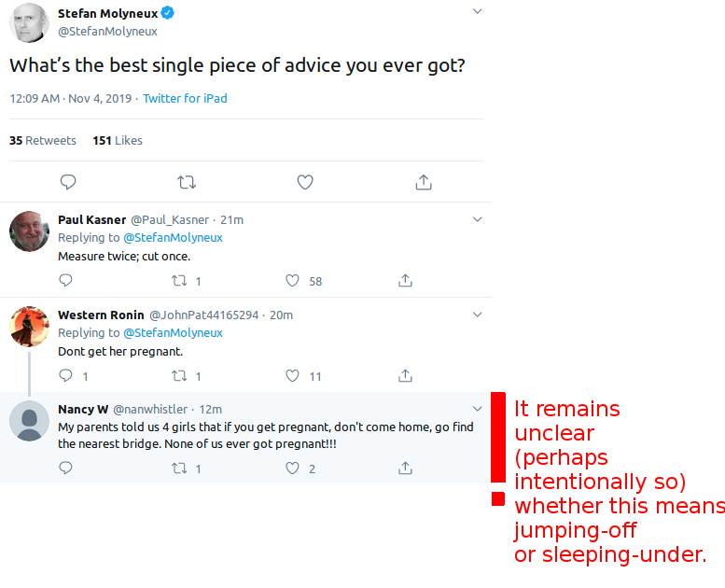This screenshot has height=588, width=725.
Task: Reply to Stefan Molyneux's main tweet
Action: (68, 182)
